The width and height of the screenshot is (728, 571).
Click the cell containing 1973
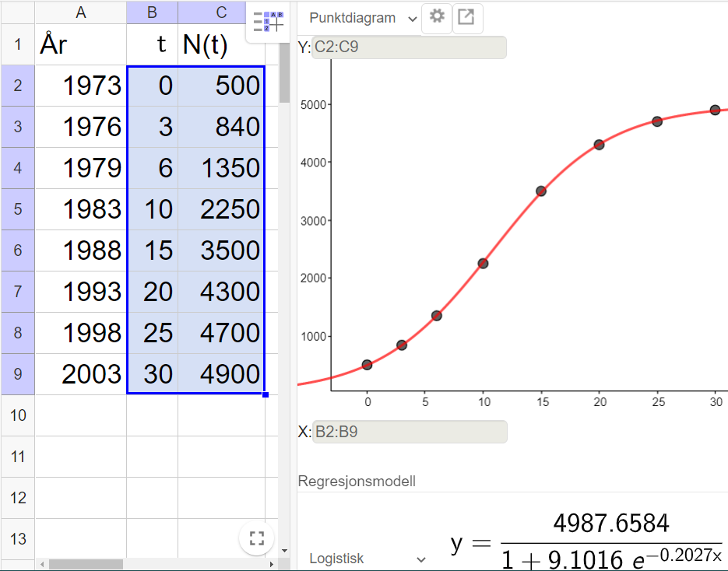(x=80, y=86)
